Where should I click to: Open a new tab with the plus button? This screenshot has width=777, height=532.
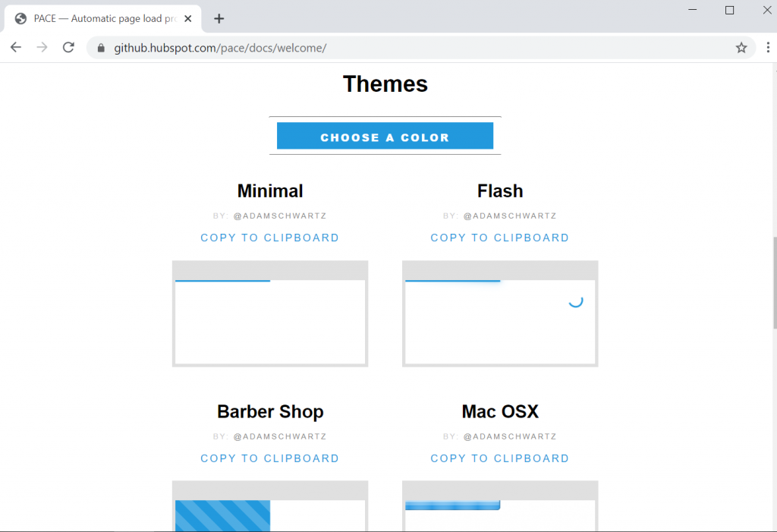(x=219, y=19)
